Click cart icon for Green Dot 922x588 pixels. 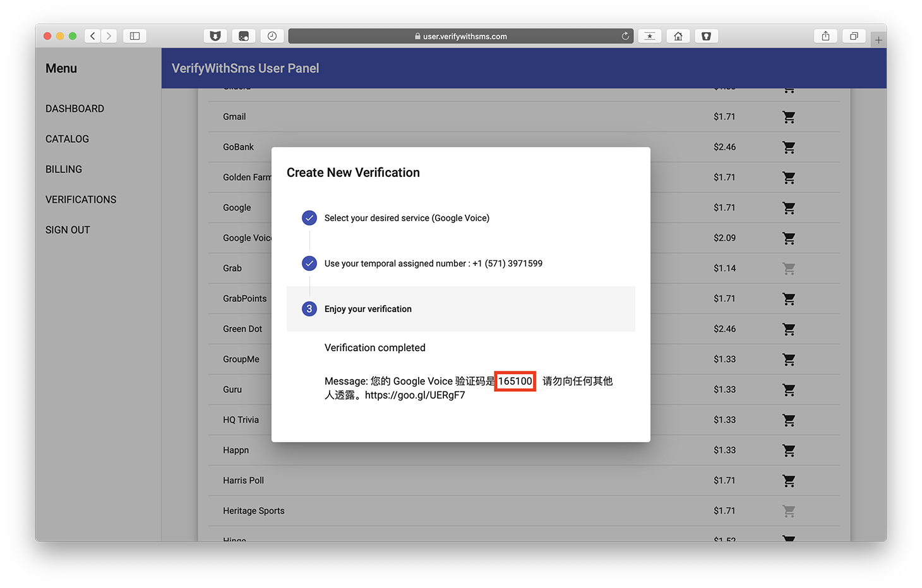pos(789,329)
